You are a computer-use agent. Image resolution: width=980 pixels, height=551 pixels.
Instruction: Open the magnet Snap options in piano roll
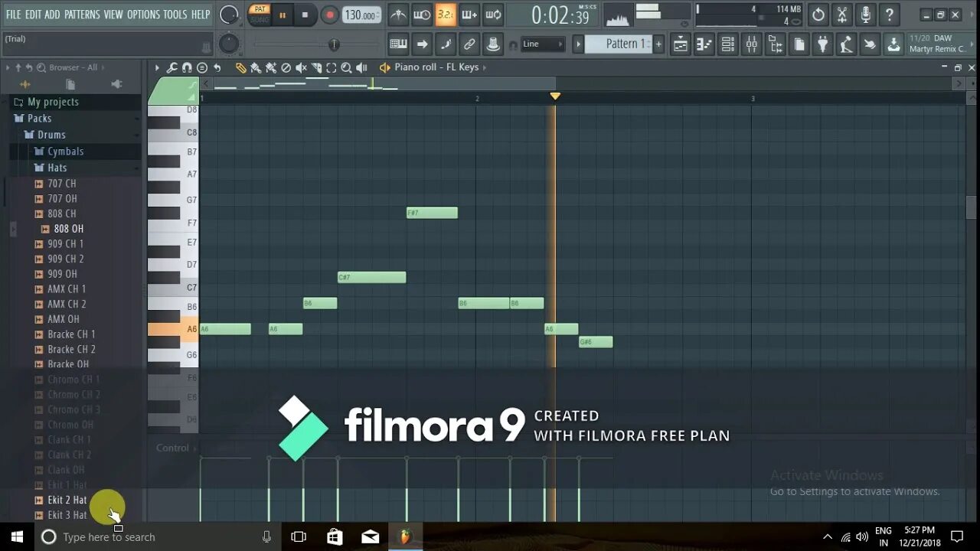(187, 67)
